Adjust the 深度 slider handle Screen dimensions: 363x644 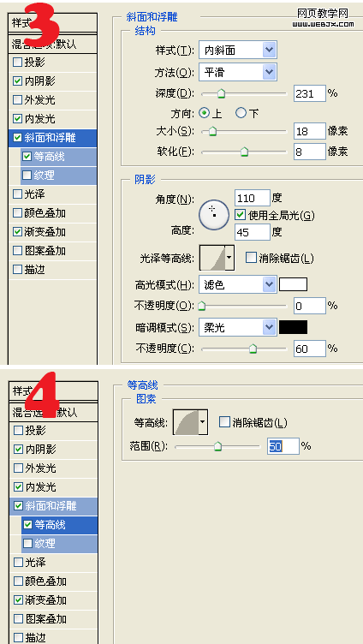point(222,93)
